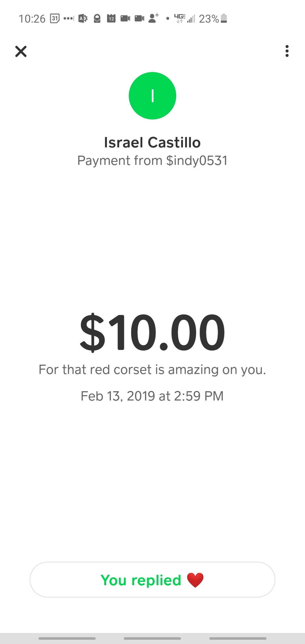Image resolution: width=305 pixels, height=644 pixels.
Task: Tap the first video camera status icon
Action: coord(125,19)
